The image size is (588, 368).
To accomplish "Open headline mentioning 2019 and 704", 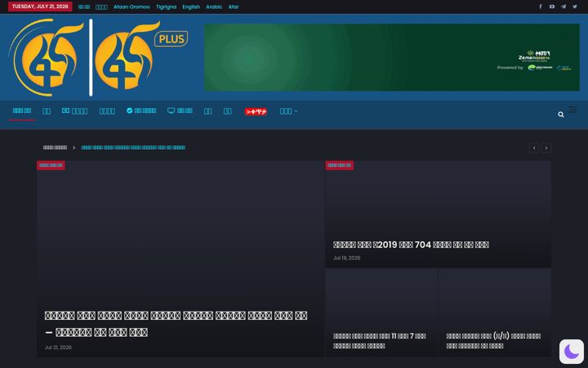I will (x=411, y=245).
